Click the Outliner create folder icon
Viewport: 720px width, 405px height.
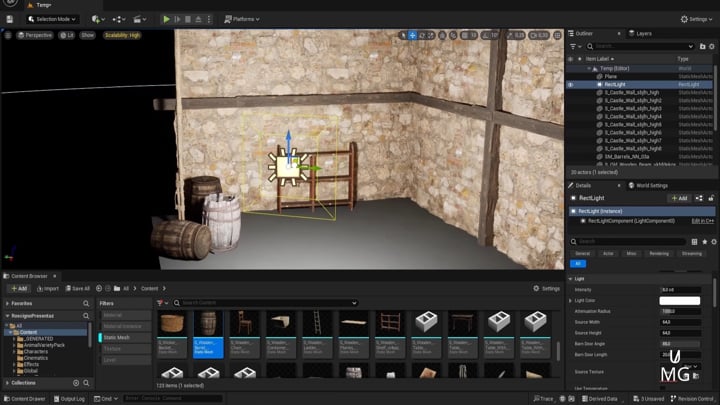point(702,46)
